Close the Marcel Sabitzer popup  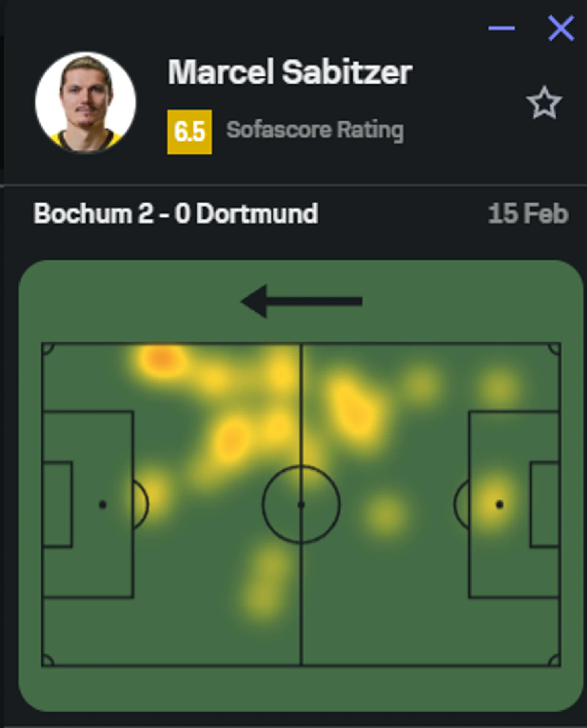561,28
